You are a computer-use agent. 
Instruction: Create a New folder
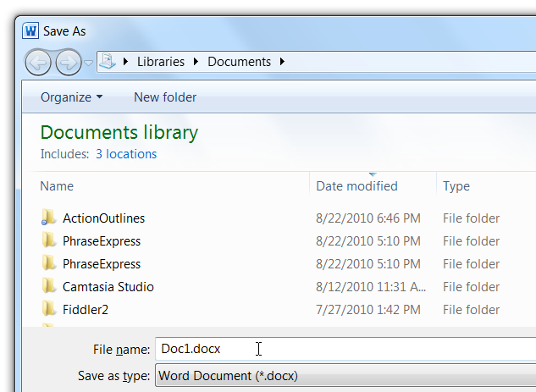click(x=165, y=97)
